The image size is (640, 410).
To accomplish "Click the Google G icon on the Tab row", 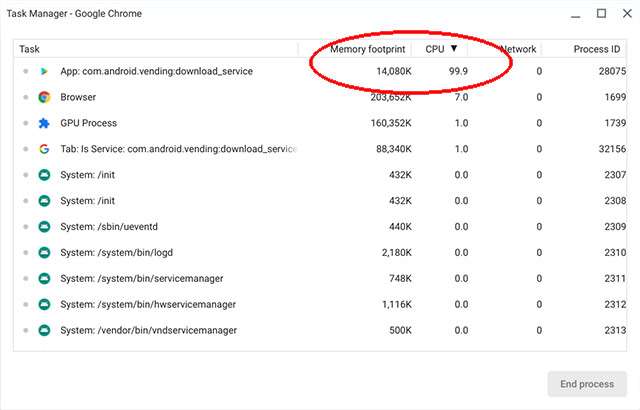I will (44, 149).
